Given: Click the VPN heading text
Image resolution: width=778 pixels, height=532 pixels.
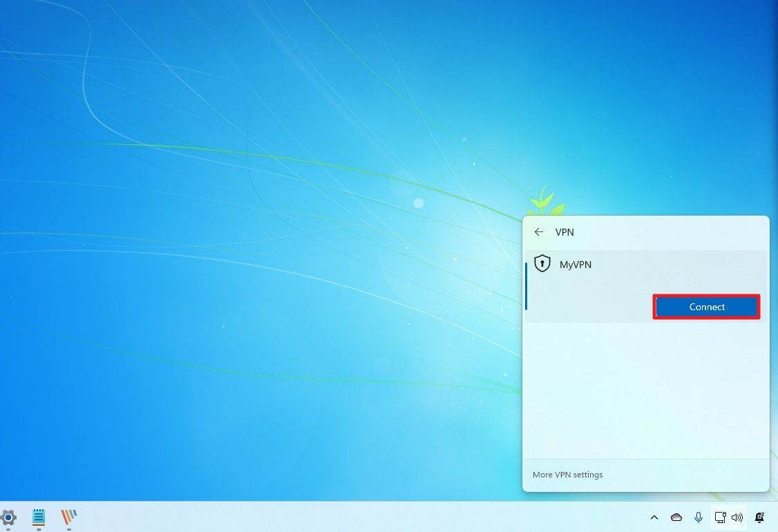Looking at the screenshot, I should [x=564, y=232].
